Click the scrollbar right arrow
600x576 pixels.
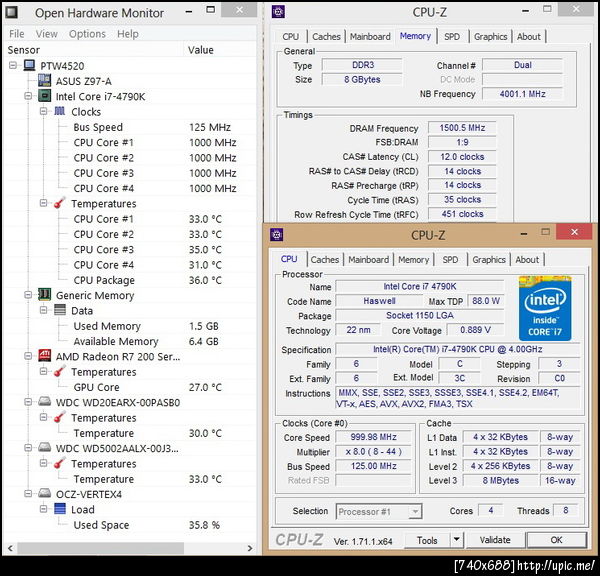click(250, 548)
